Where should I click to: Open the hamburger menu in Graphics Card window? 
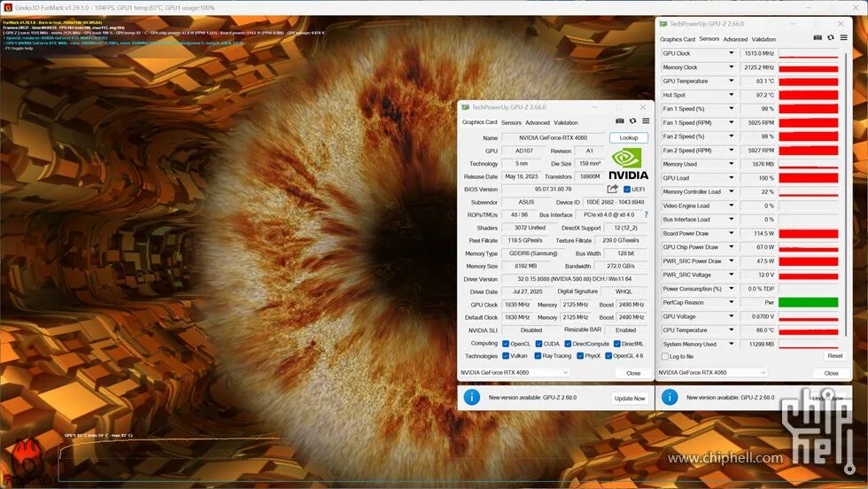pyautogui.click(x=646, y=120)
